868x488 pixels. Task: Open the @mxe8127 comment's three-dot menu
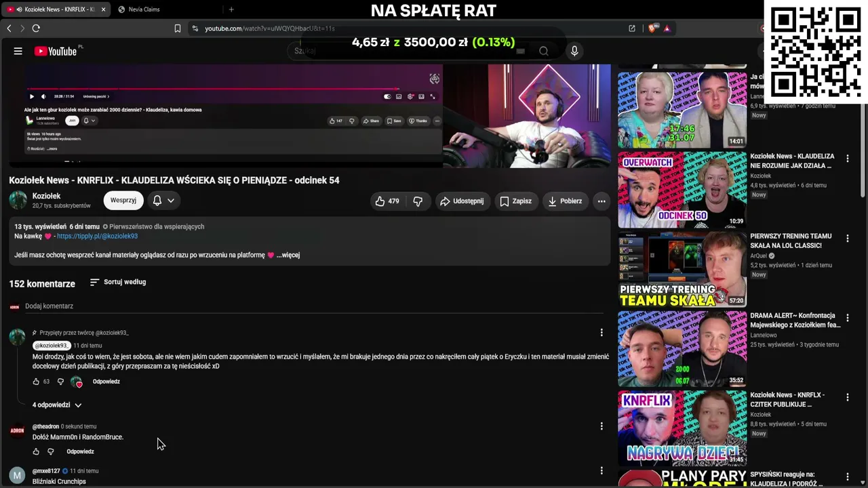(x=601, y=470)
